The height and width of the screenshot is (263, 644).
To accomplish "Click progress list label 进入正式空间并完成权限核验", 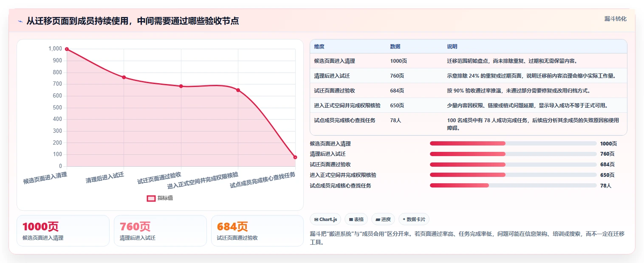I will [343, 175].
